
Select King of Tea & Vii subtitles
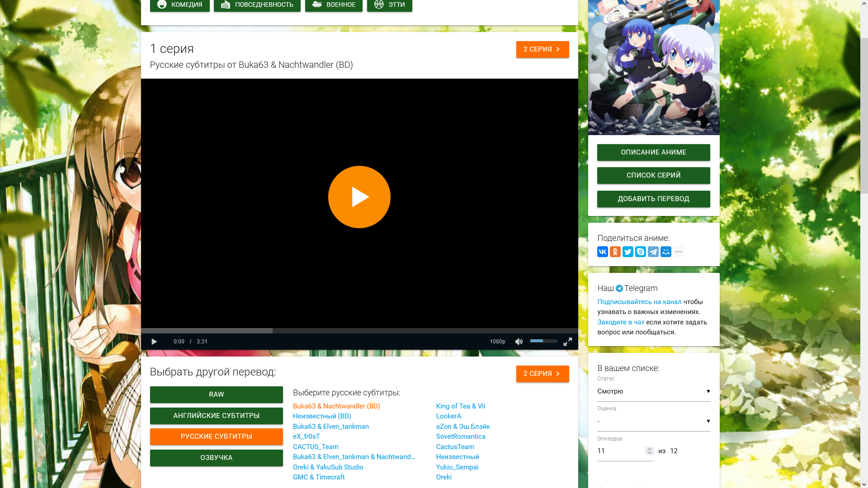pyautogui.click(x=461, y=406)
